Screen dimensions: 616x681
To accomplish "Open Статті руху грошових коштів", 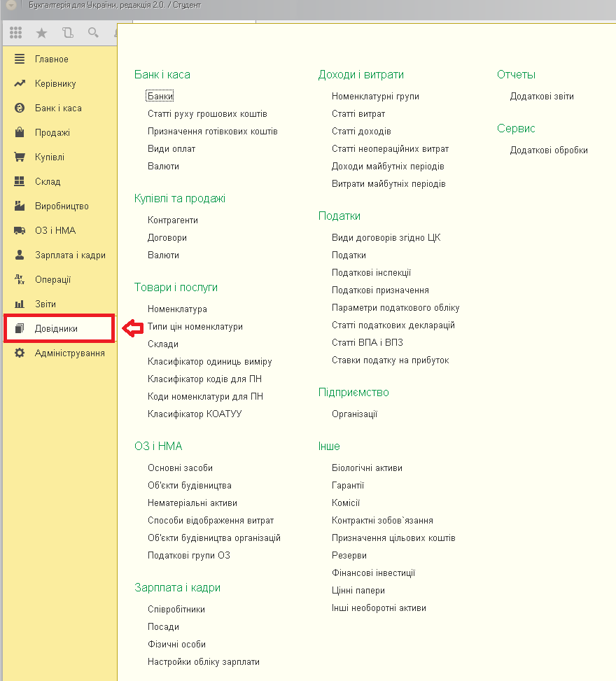I will [x=207, y=114].
